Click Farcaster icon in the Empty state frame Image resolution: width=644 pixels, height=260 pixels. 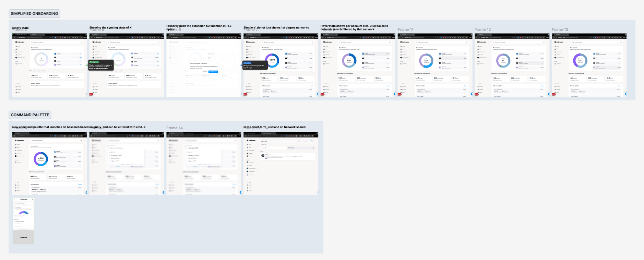tap(55, 64)
